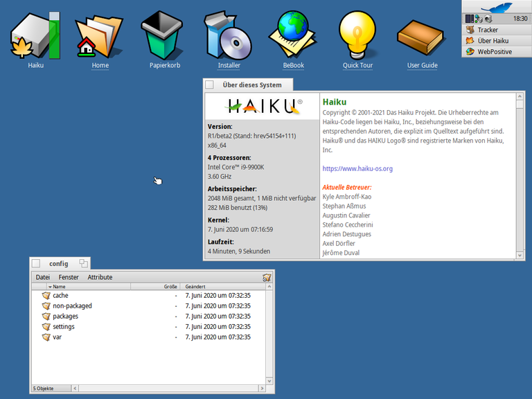Select the settings folder in config

(x=64, y=326)
